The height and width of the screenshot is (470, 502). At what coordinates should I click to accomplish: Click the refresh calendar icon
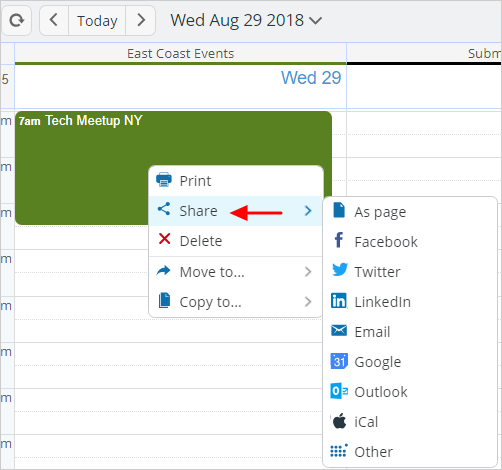coord(16,21)
